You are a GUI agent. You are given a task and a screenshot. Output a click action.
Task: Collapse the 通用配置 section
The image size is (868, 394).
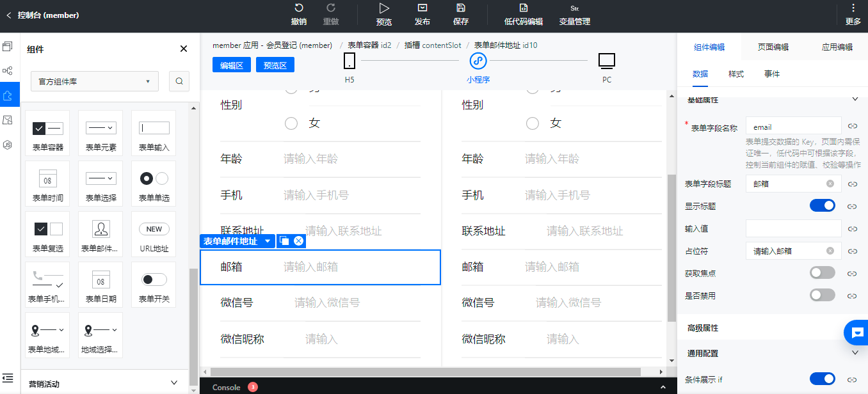[x=855, y=352]
